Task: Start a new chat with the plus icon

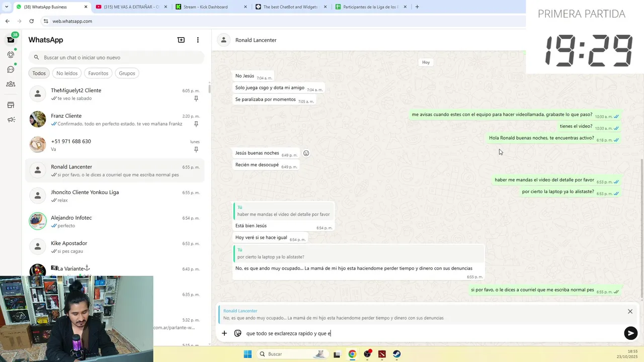Action: click(181, 40)
